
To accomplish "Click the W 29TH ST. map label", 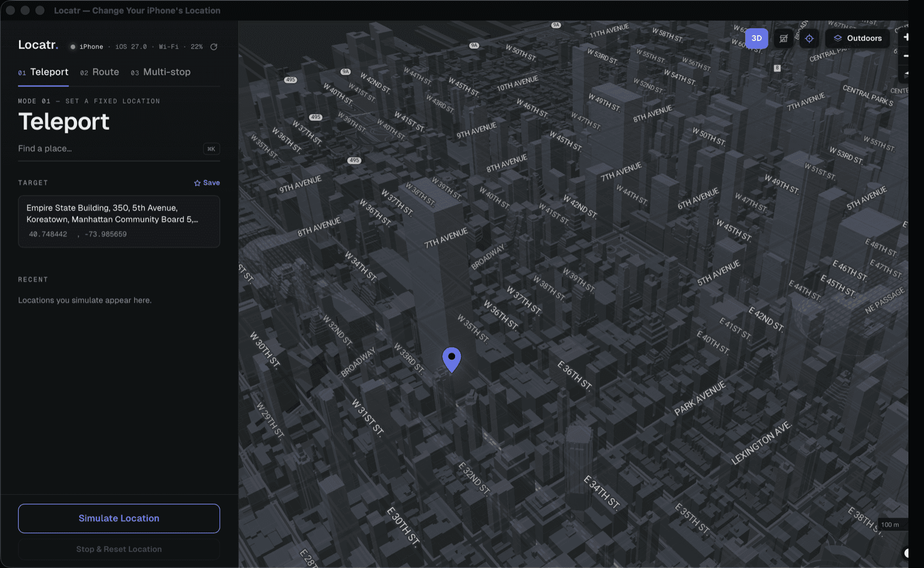I will point(270,421).
